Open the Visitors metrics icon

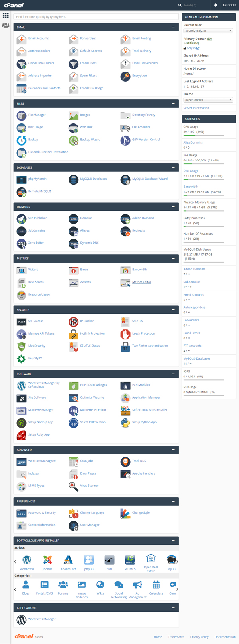(x=22, y=270)
